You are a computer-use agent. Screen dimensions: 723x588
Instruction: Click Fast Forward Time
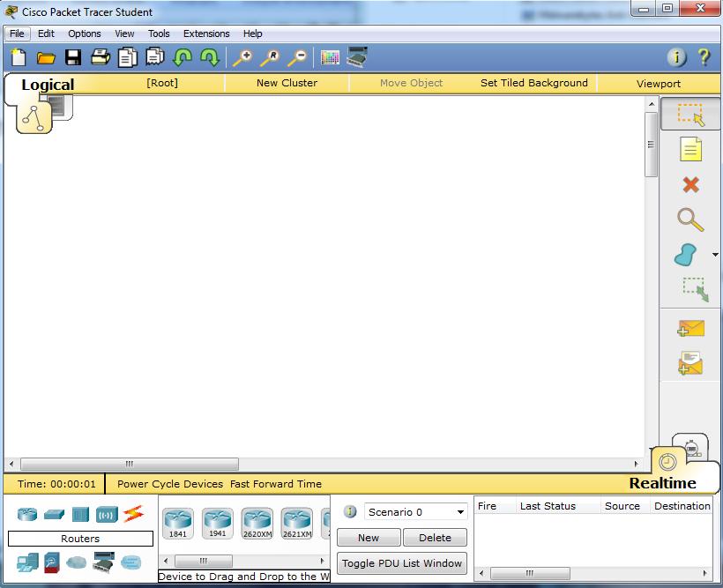pos(276,484)
